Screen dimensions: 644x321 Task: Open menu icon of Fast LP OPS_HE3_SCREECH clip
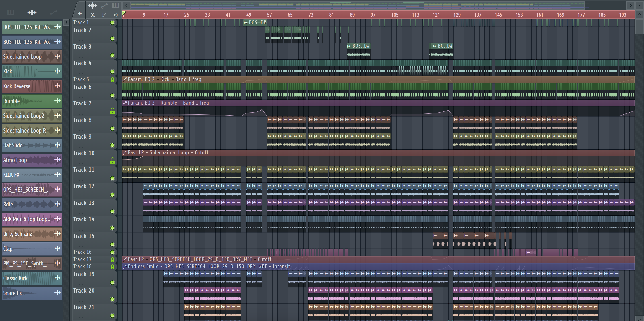click(125, 259)
